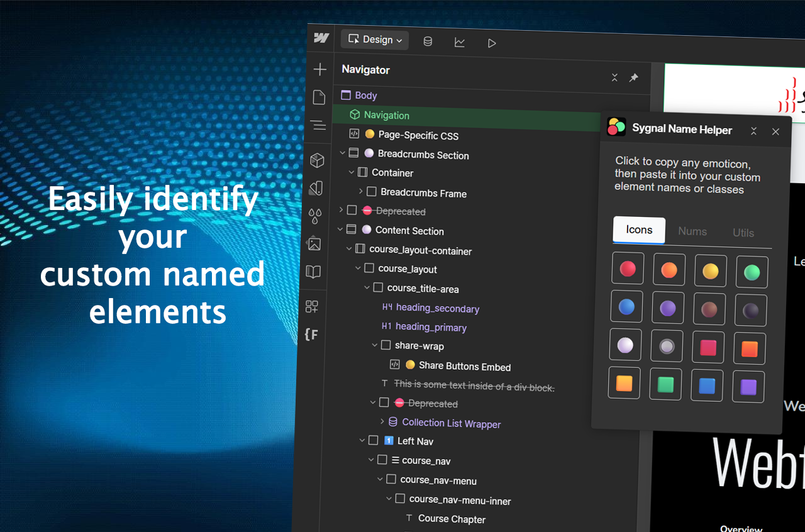Open the Libraries book icon in sidebar
Screen dimensions: 805x532
pyautogui.click(x=313, y=272)
